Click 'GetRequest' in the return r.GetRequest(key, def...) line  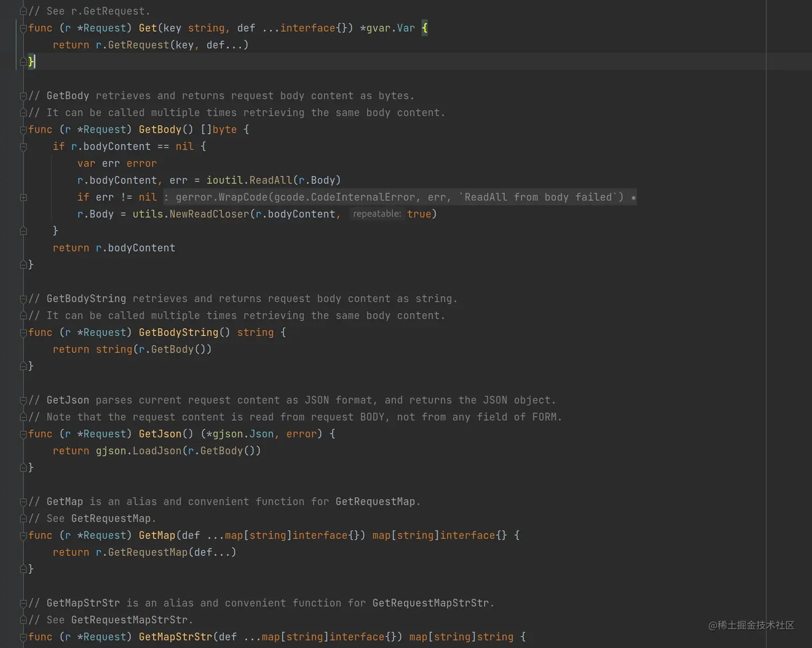tap(139, 45)
